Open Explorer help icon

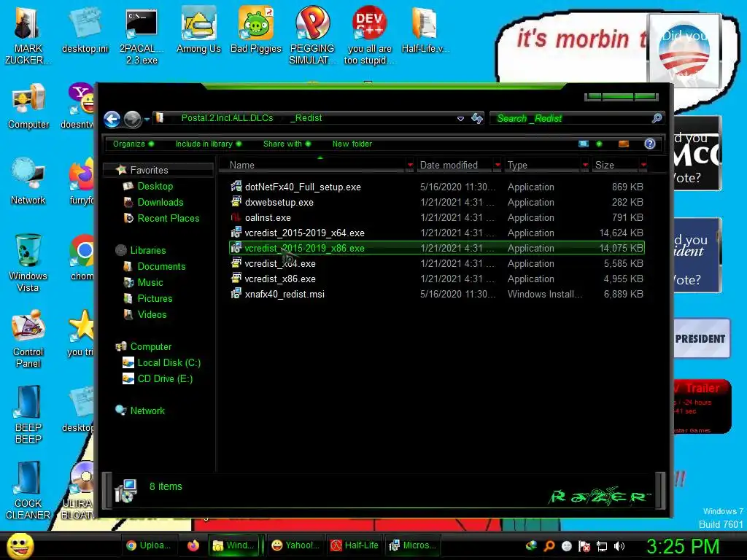650,144
